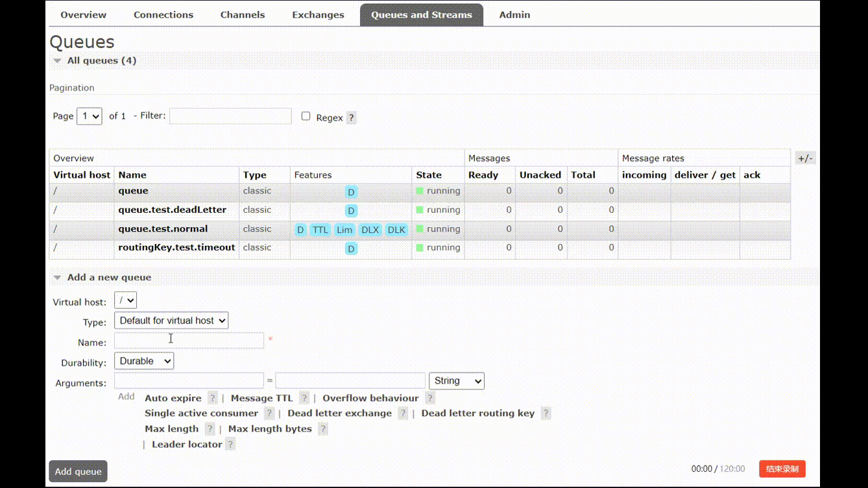
Task: Click the Add queue button
Action: [x=78, y=471]
